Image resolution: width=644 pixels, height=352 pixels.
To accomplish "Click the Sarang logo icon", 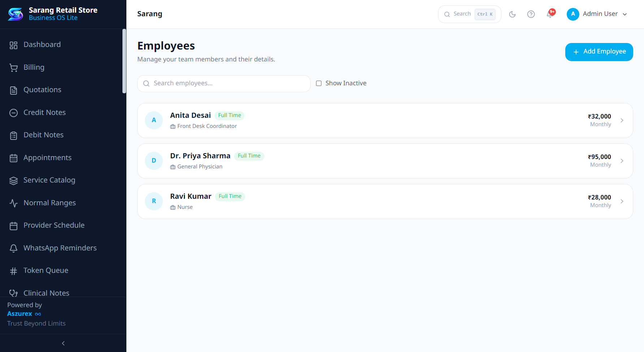I will pyautogui.click(x=16, y=14).
